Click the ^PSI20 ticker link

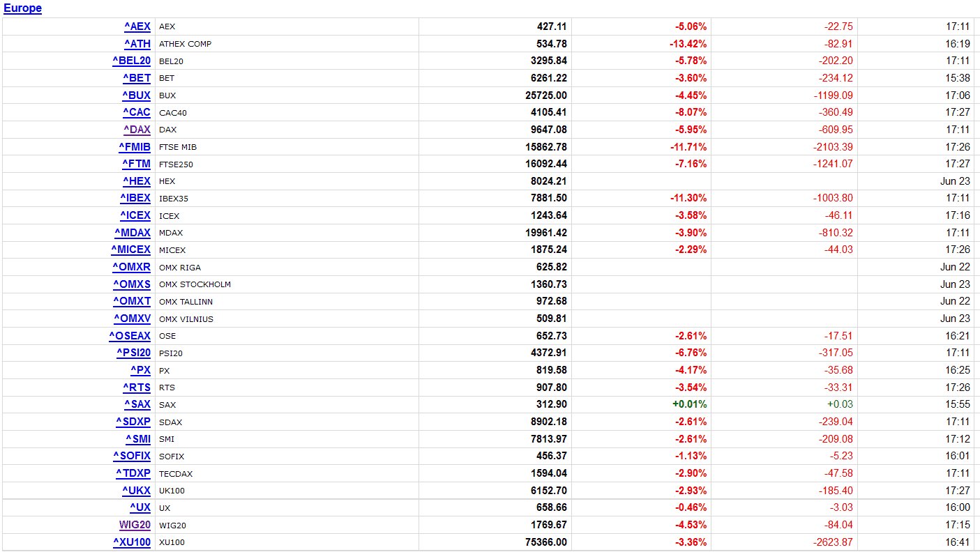click(133, 353)
